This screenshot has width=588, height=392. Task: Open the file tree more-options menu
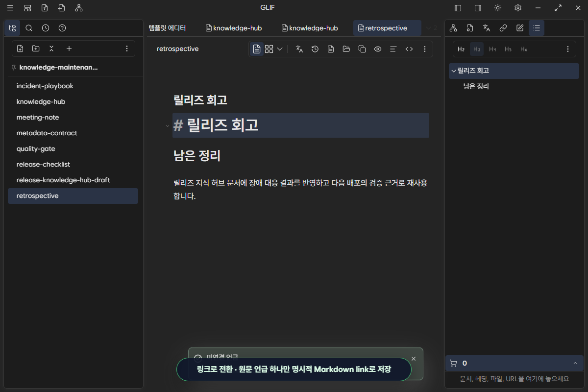coord(127,49)
